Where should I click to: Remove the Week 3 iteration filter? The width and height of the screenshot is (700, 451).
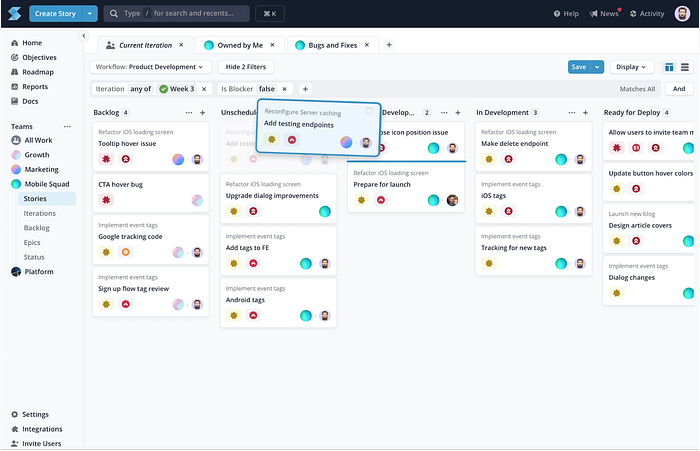(x=204, y=89)
